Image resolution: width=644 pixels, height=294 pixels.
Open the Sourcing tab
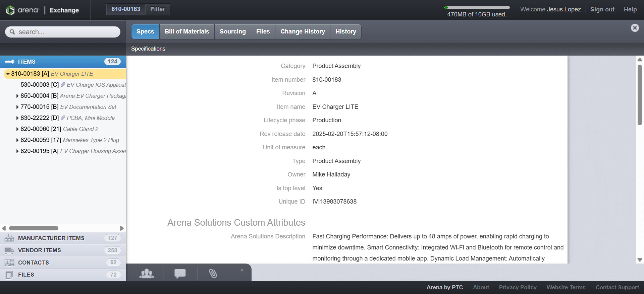tap(233, 31)
